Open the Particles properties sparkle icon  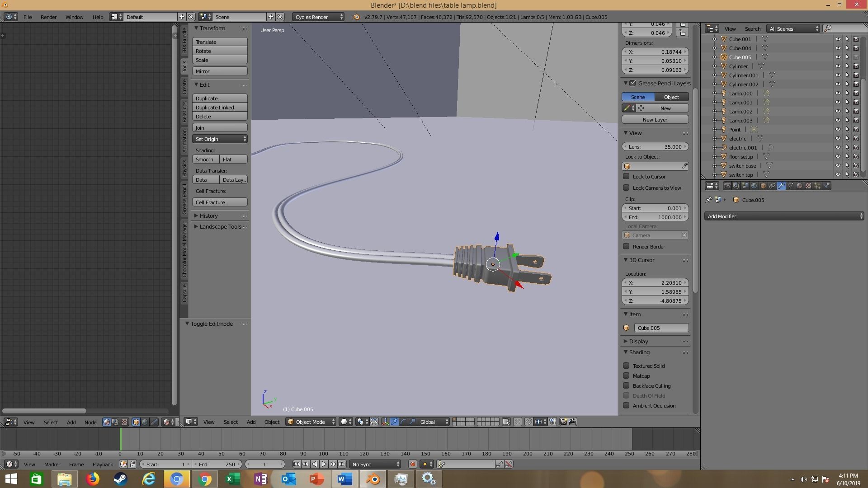click(x=817, y=186)
